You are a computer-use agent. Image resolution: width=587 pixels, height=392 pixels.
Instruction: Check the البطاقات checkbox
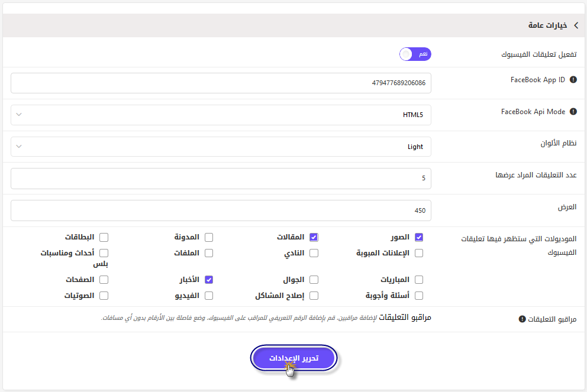click(x=104, y=237)
